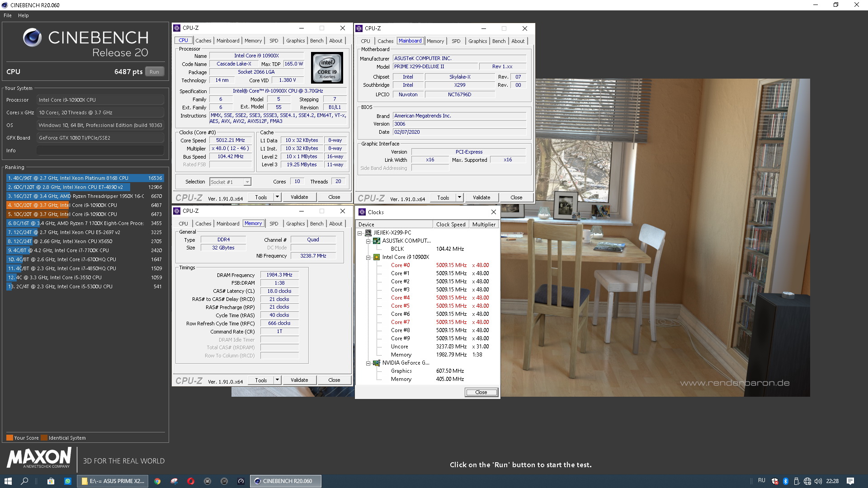The height and width of the screenshot is (488, 868).
Task: Open the Tools dropdown arrow in the CPU window
Action: click(x=278, y=197)
